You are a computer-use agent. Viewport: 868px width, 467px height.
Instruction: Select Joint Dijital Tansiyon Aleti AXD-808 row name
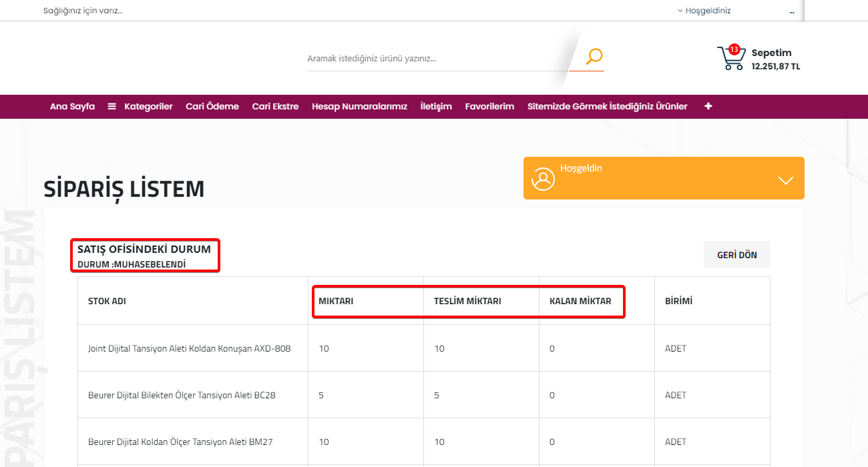pyautogui.click(x=190, y=348)
